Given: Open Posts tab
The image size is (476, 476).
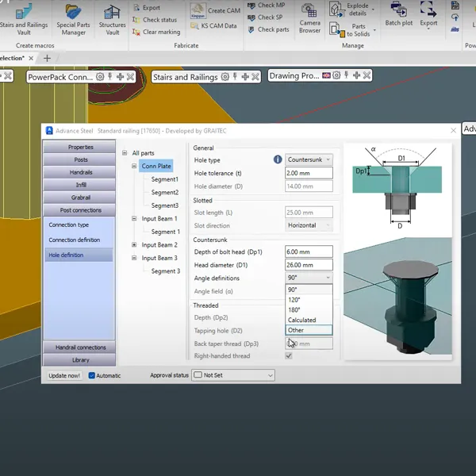Looking at the screenshot, I should (x=79, y=159).
